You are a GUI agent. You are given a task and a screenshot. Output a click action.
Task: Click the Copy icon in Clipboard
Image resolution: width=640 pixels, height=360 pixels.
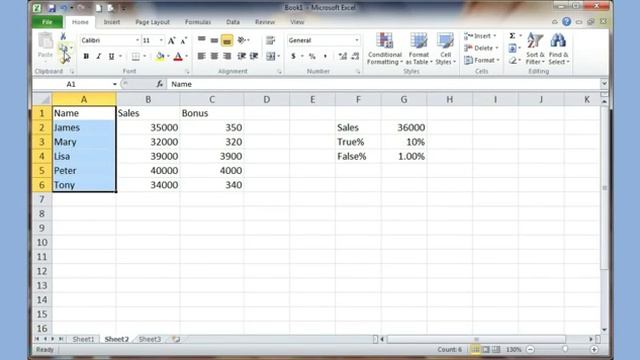click(x=63, y=48)
